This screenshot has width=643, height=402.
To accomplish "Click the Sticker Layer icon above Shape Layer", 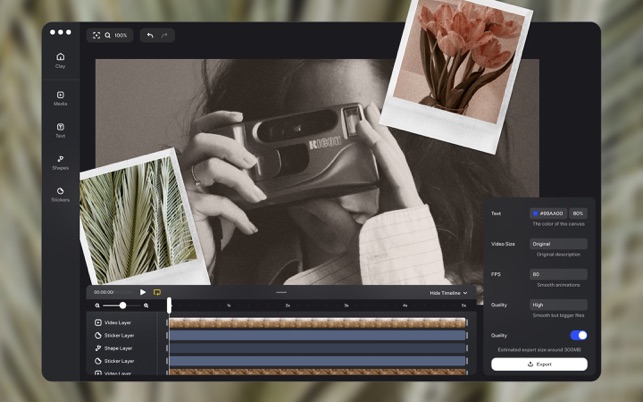I will pos(98,335).
